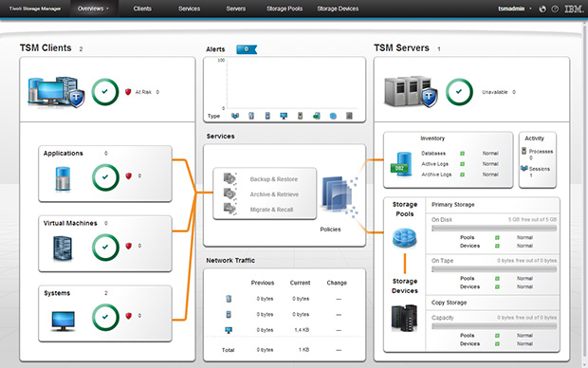Click the On Tape Devices status indicator
Image resolution: width=588 pixels, height=368 pixels.
pos(497,287)
